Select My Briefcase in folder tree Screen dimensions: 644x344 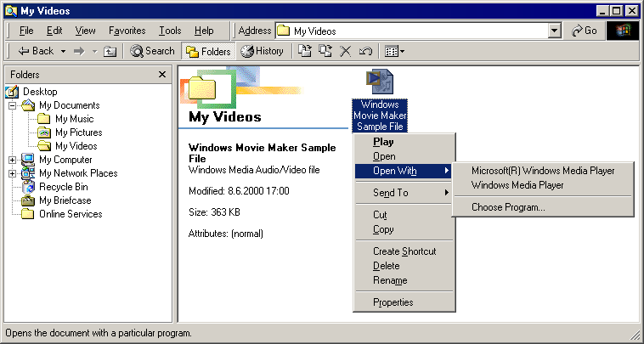tap(65, 200)
